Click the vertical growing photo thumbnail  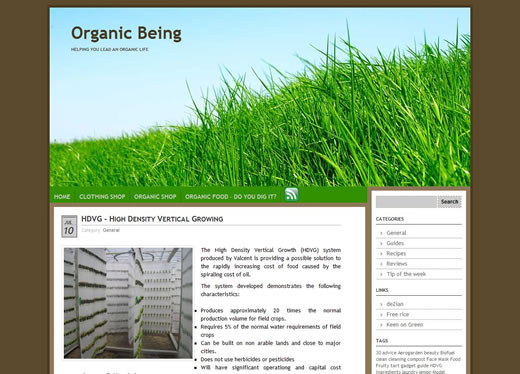[x=128, y=303]
